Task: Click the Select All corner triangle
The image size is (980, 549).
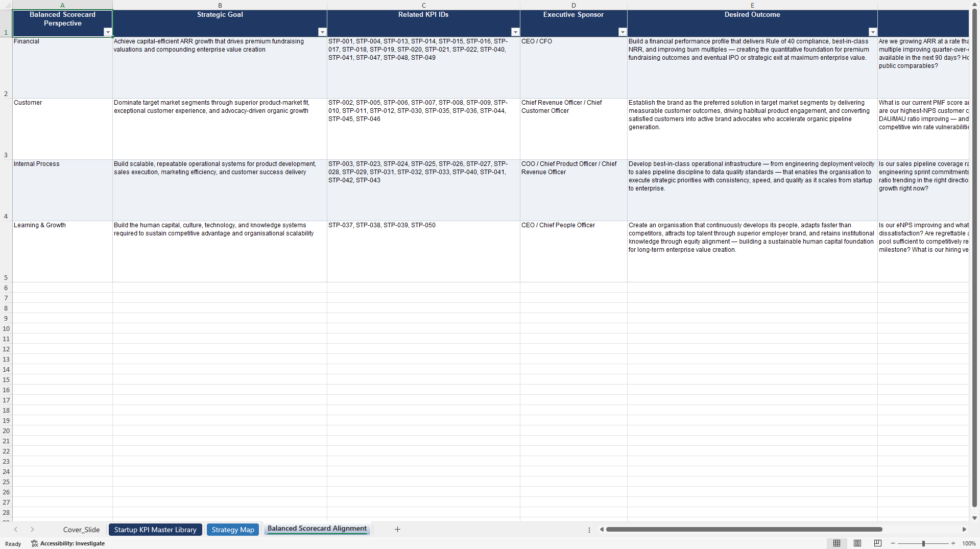Action: (6, 5)
